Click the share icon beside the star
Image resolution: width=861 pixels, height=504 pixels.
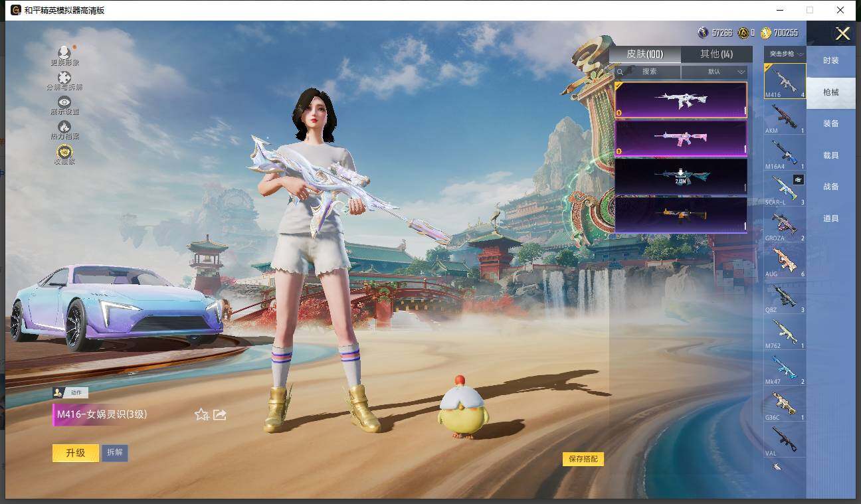[x=219, y=414]
